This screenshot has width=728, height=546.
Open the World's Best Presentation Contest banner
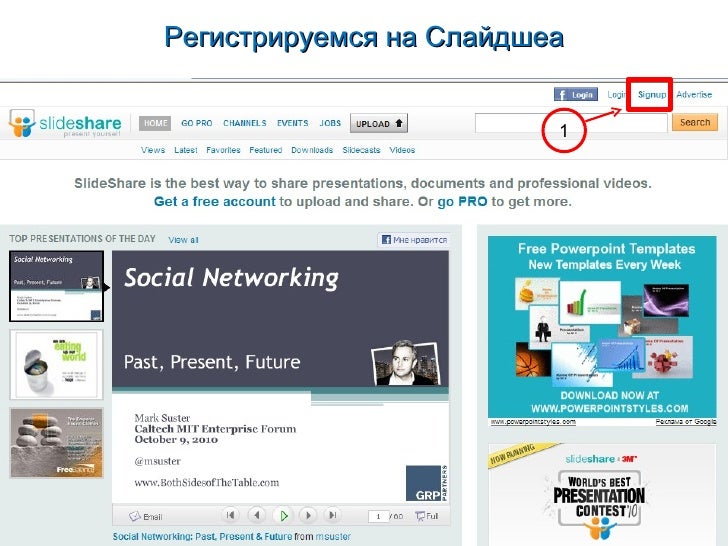pyautogui.click(x=602, y=495)
